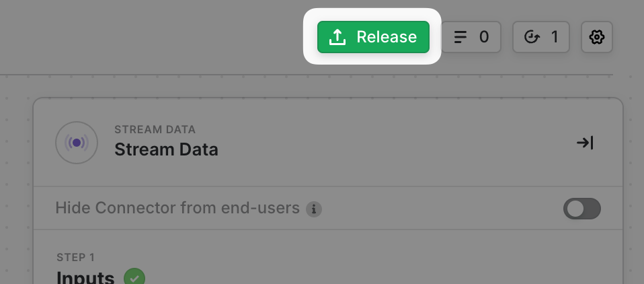Click the small STREAM DATA category label

click(155, 130)
